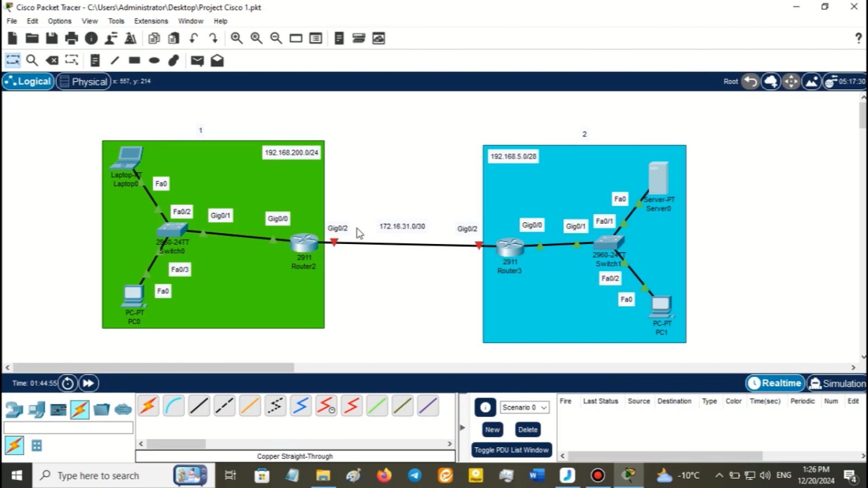
Task: Click the Print icon
Action: coord(71,38)
